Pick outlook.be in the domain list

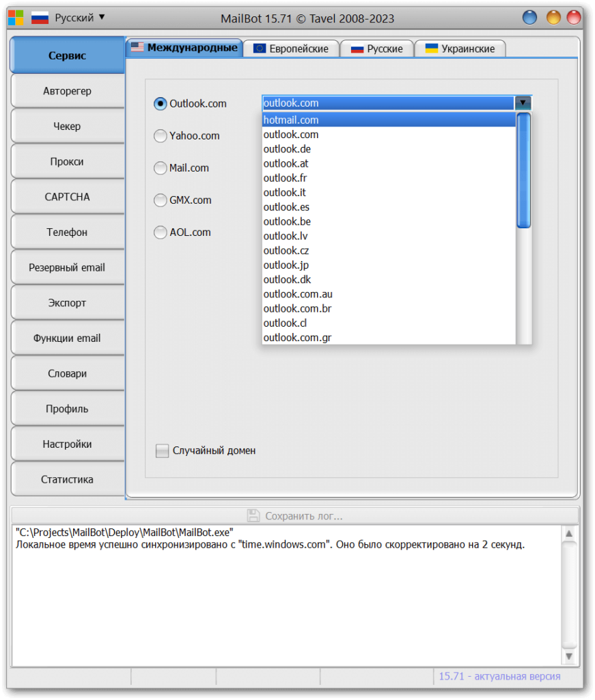(389, 221)
